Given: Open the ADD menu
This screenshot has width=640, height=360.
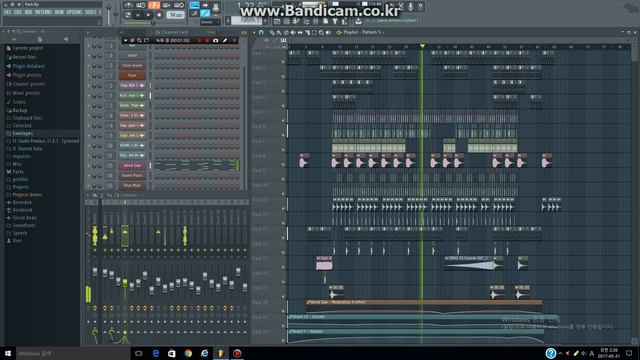Looking at the screenshot, I should click(28, 13).
